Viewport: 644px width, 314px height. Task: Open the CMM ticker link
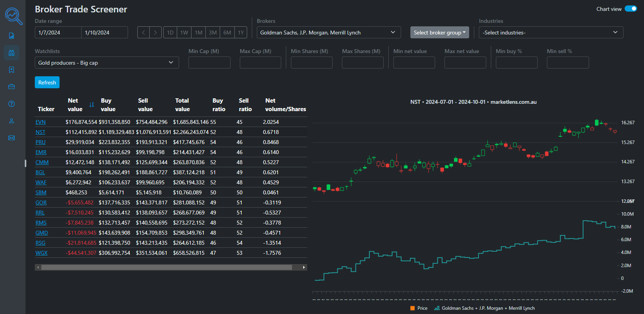42,162
